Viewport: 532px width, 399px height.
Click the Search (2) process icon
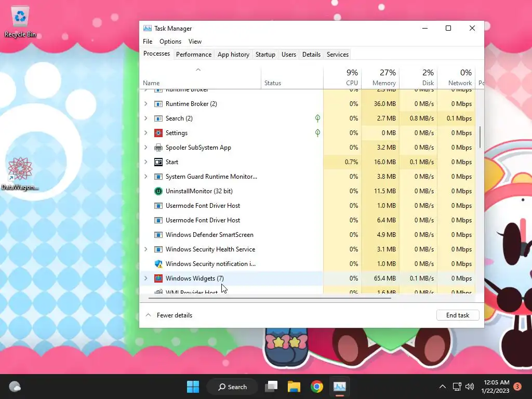pyautogui.click(x=158, y=118)
